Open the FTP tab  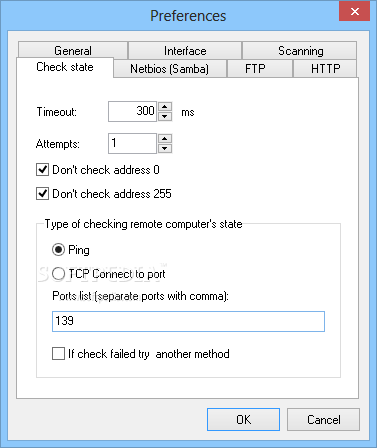(x=260, y=69)
